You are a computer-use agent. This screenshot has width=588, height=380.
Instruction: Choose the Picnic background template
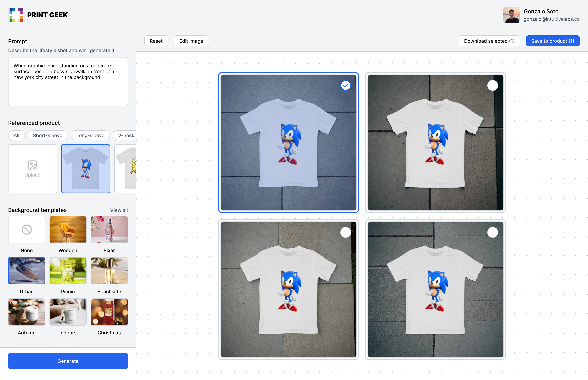pyautogui.click(x=68, y=271)
